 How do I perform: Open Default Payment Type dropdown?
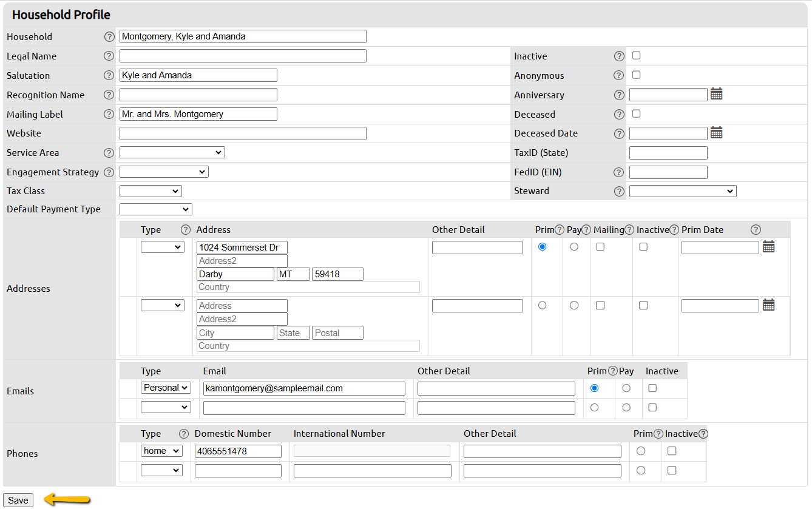click(x=156, y=209)
